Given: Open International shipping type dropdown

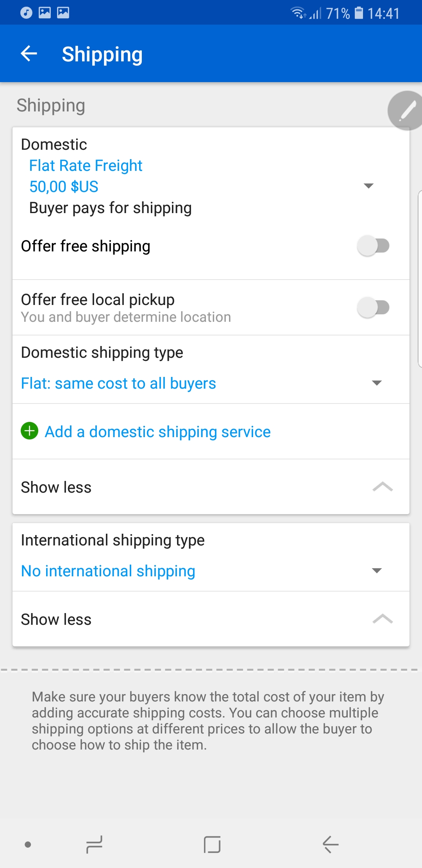Looking at the screenshot, I should click(x=376, y=570).
